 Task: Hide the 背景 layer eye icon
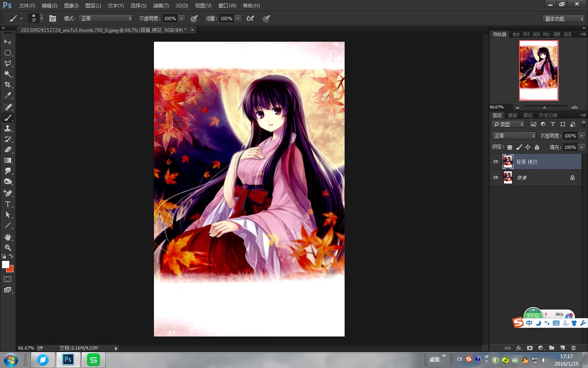coord(496,177)
